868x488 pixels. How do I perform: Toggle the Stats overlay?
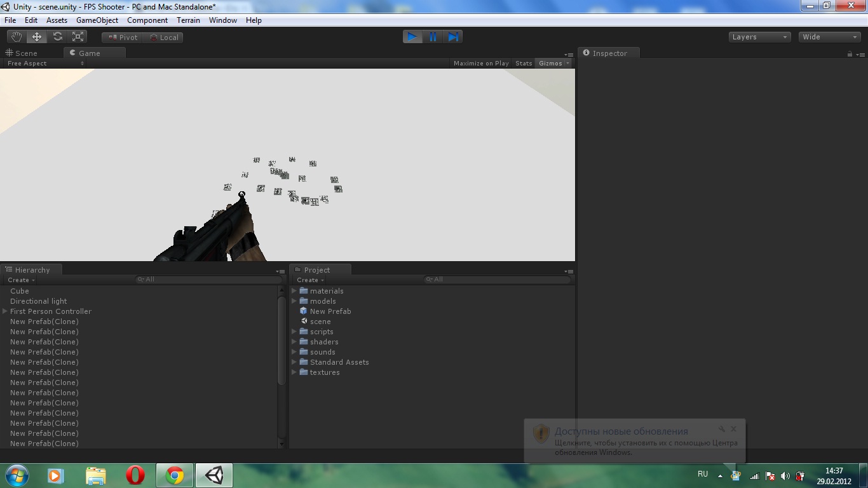point(524,64)
